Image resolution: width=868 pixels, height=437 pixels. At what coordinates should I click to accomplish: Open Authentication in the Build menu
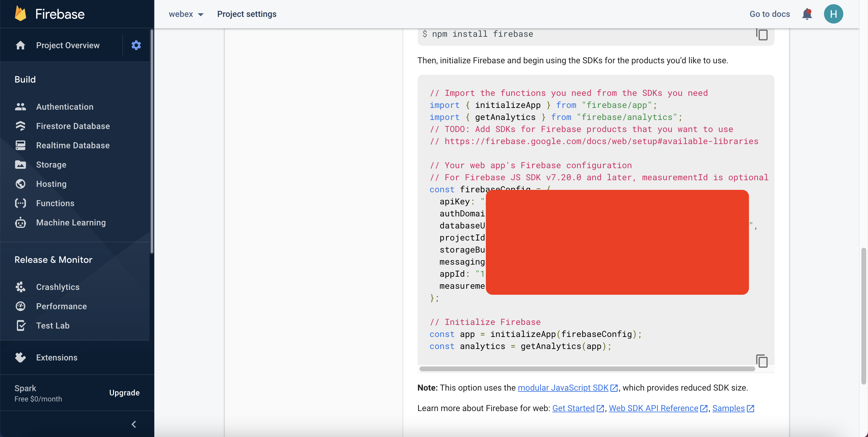(x=65, y=107)
